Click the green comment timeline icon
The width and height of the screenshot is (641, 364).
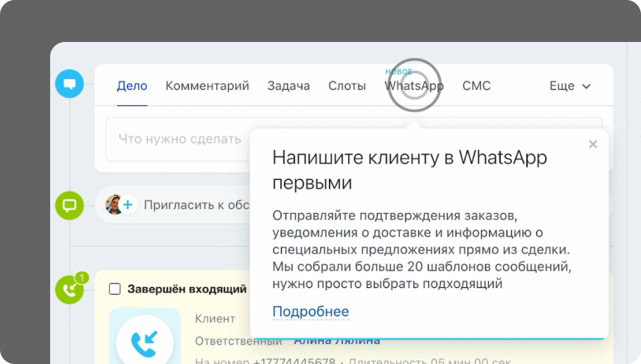(69, 206)
